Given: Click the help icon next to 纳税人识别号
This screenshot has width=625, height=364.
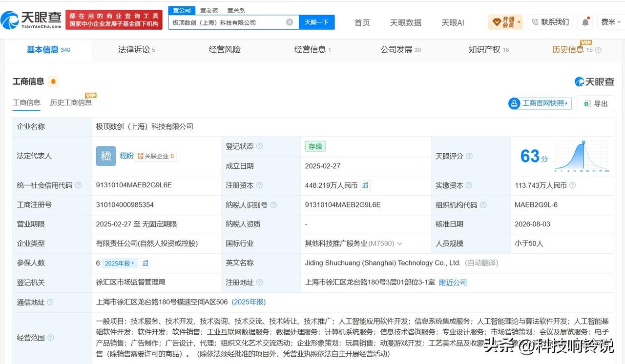Looking at the screenshot, I should 273,205.
